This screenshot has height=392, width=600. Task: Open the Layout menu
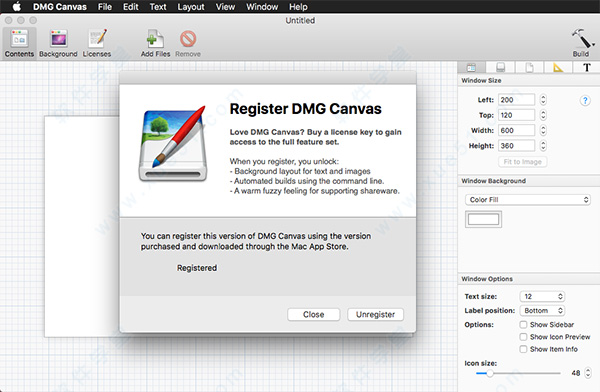point(191,7)
